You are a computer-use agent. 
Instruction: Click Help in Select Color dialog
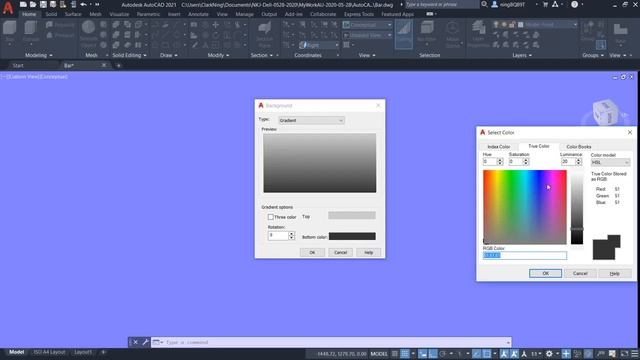click(x=615, y=273)
